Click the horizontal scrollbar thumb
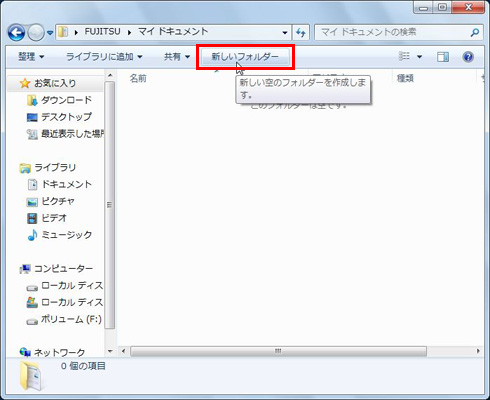Image resolution: width=490 pixels, height=400 pixels. (278, 351)
